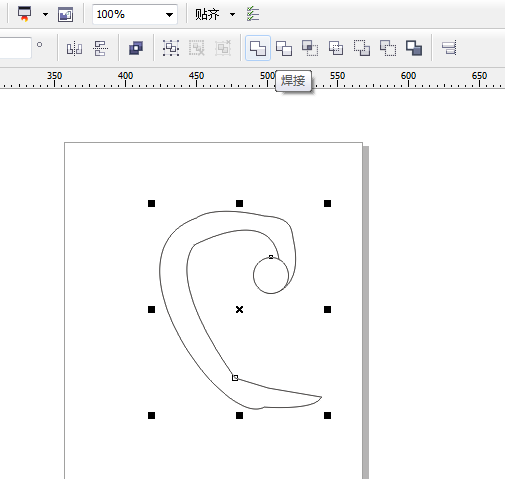
Task: Expand the application launcher dropdown arrow
Action: [x=45, y=14]
